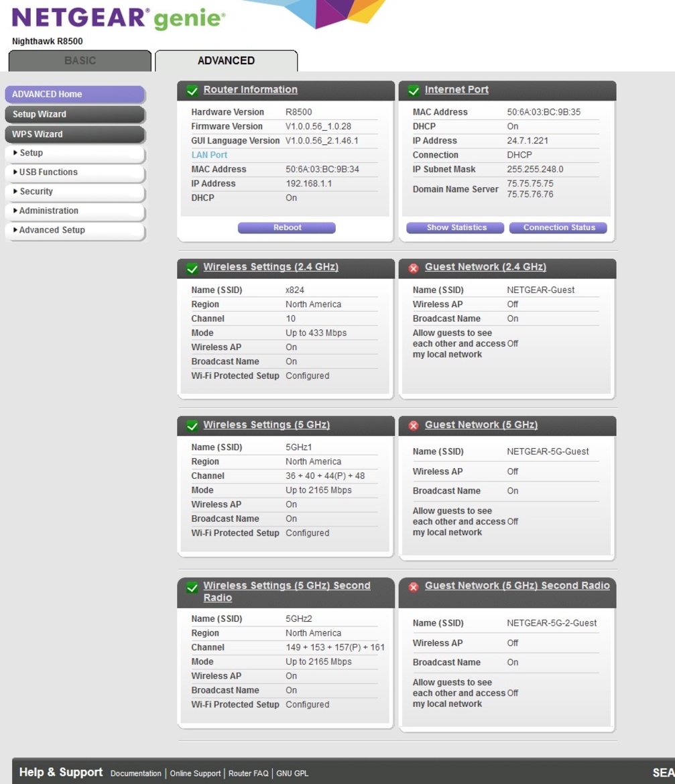675x784 pixels.
Task: Expand the USB Functions section
Action: 75,172
